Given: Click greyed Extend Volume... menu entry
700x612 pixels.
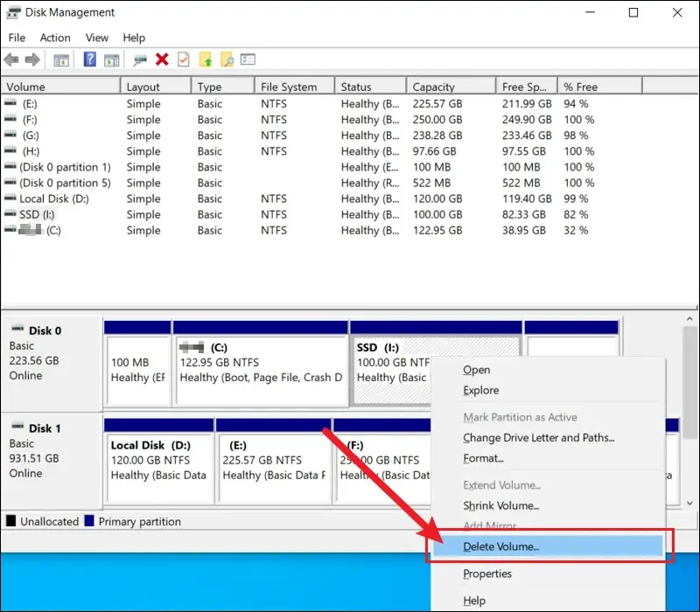Looking at the screenshot, I should [501, 485].
